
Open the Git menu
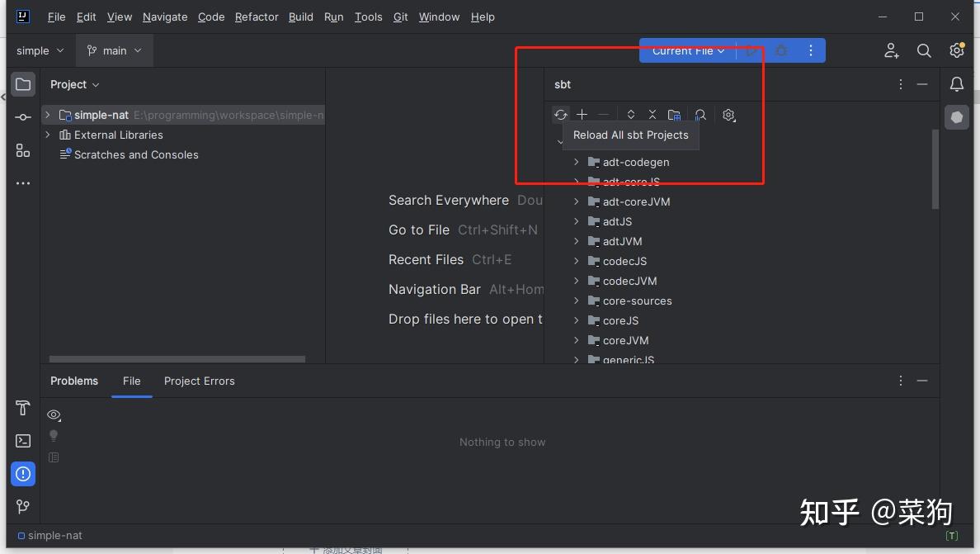click(x=400, y=17)
